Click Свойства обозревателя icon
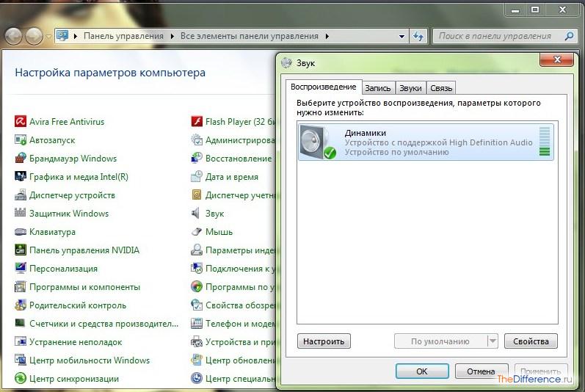585x392 pixels. click(197, 305)
